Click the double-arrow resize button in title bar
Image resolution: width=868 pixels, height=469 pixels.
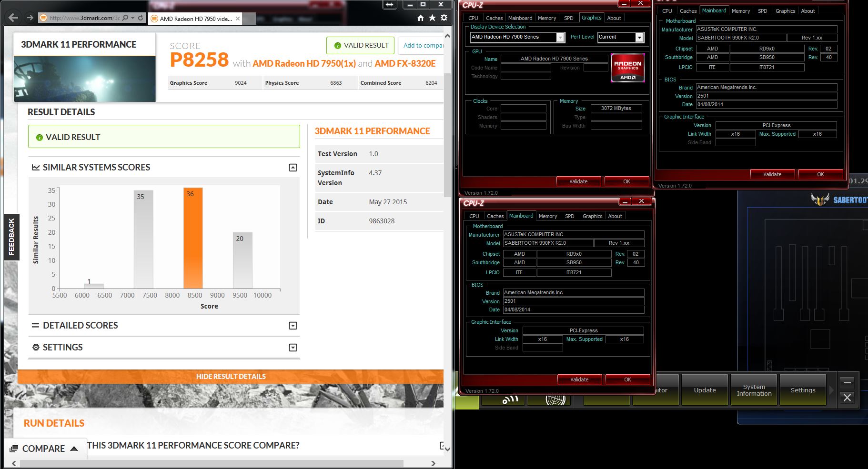click(390, 4)
